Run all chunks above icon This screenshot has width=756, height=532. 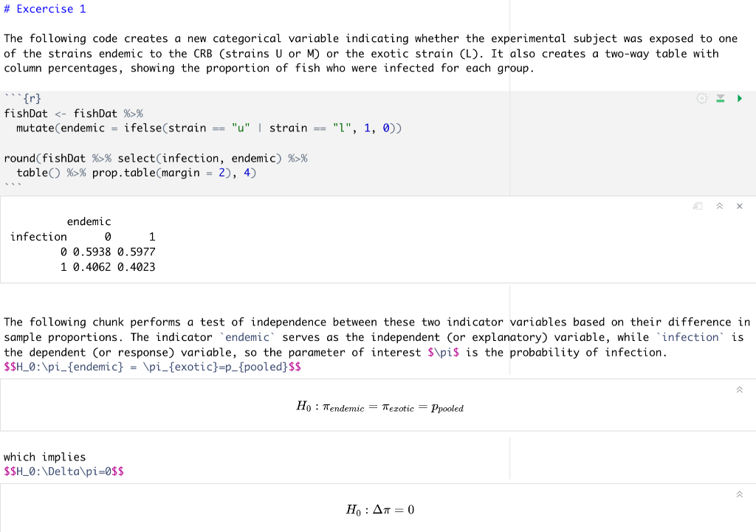tap(721, 99)
